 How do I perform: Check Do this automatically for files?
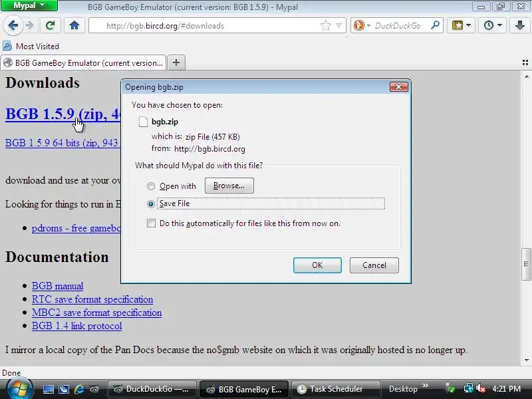point(152,223)
